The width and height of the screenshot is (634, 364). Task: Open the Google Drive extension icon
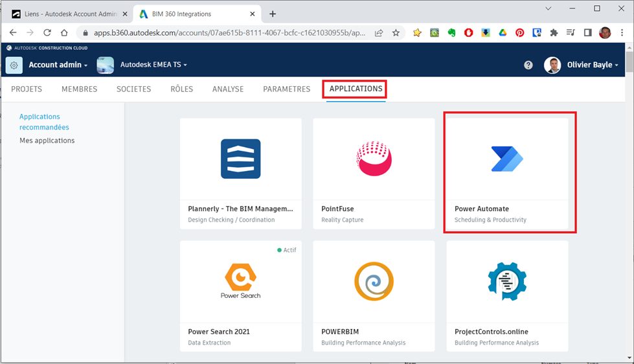coord(503,33)
